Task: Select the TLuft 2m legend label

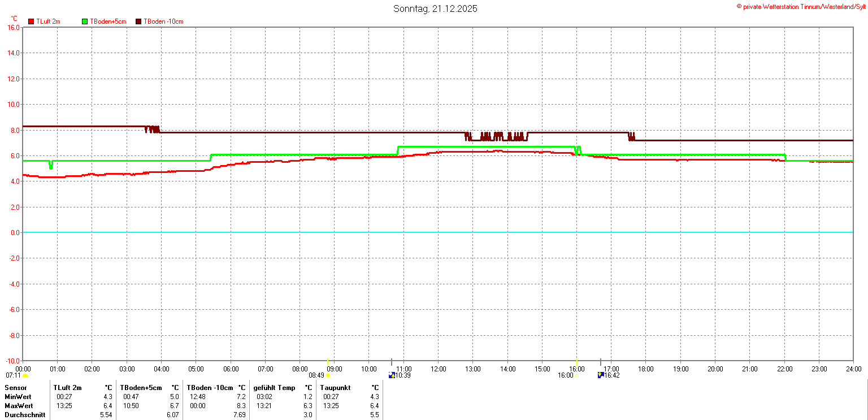Action: tap(48, 21)
